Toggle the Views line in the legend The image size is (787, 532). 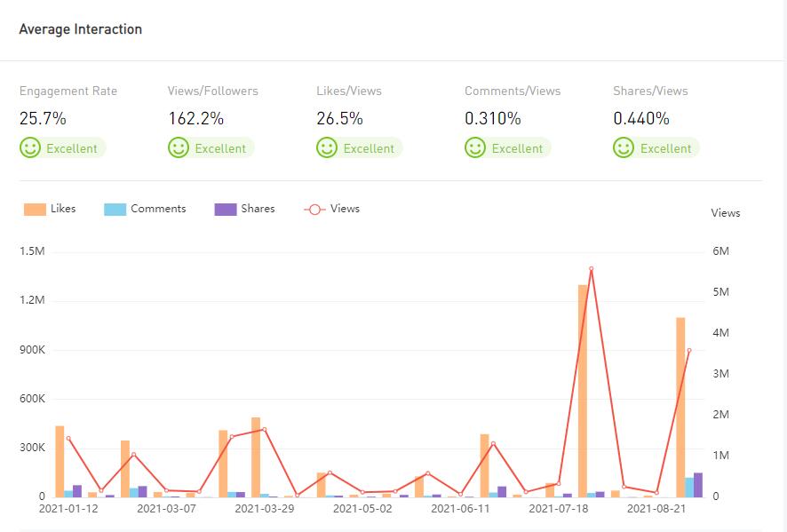(x=331, y=209)
